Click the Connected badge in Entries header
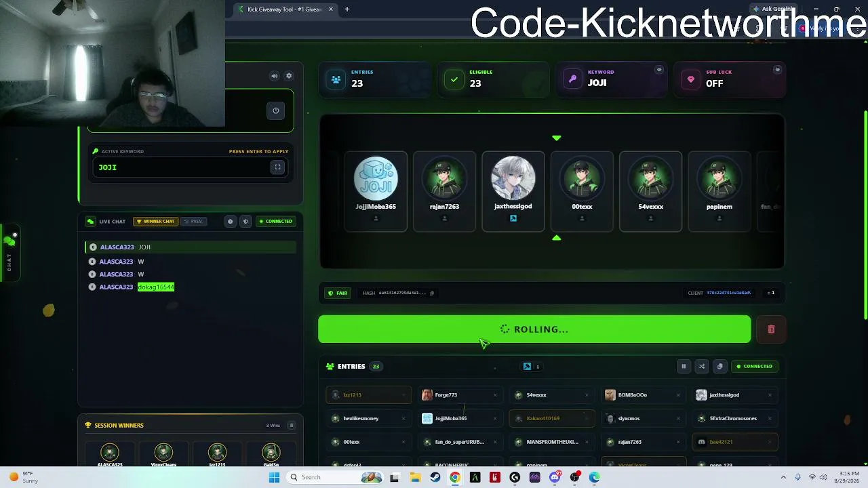Image resolution: width=868 pixels, height=488 pixels. tap(754, 366)
